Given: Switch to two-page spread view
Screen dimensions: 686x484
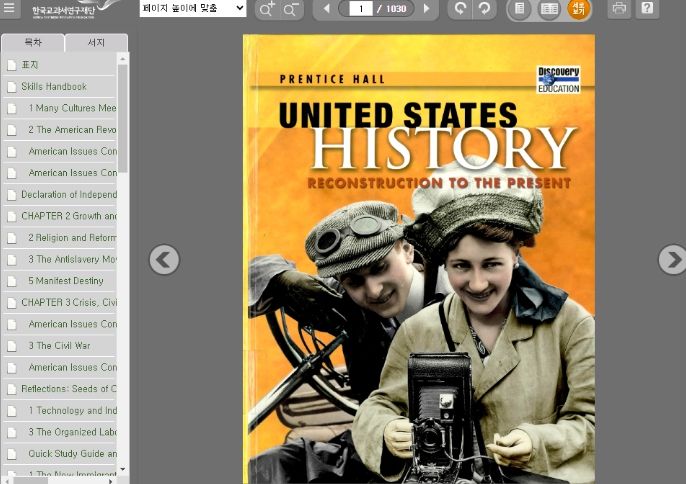Looking at the screenshot, I should click(x=549, y=9).
